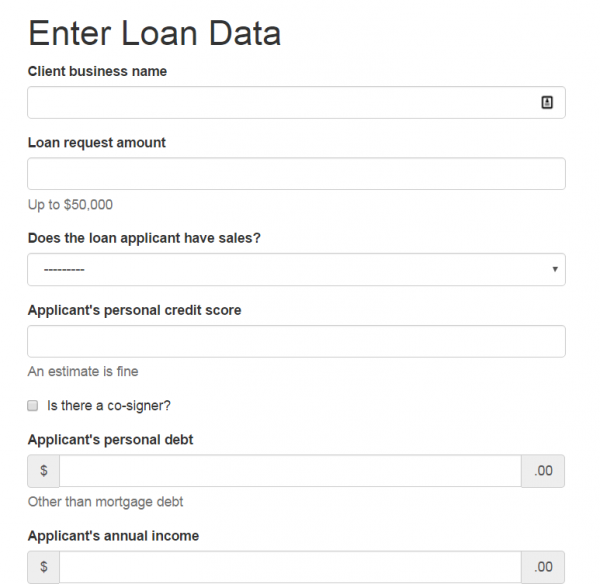This screenshot has height=584, width=600.
Task: Click the 'Loan request amount' label
Action: pyautogui.click(x=96, y=142)
